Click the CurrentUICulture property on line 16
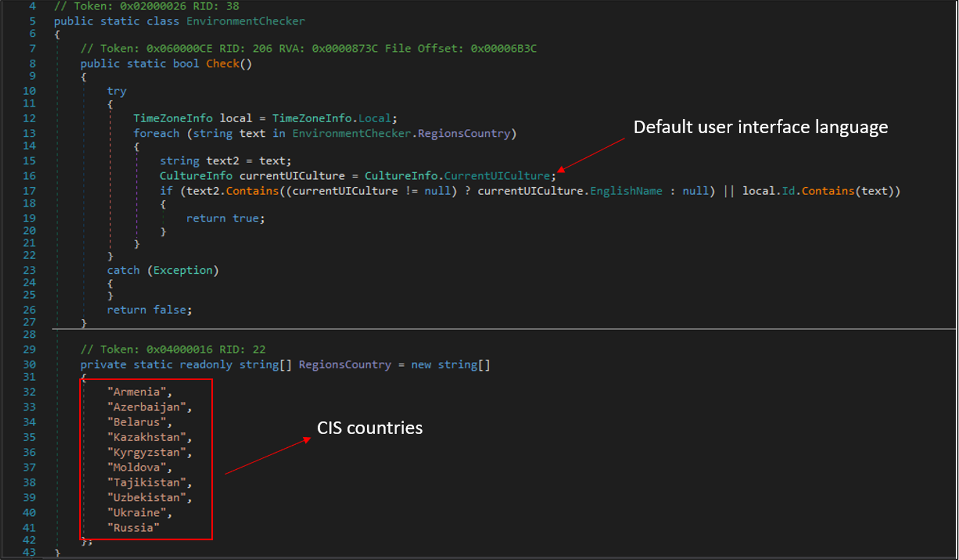Viewport: 959px width, 560px height. pyautogui.click(x=496, y=176)
